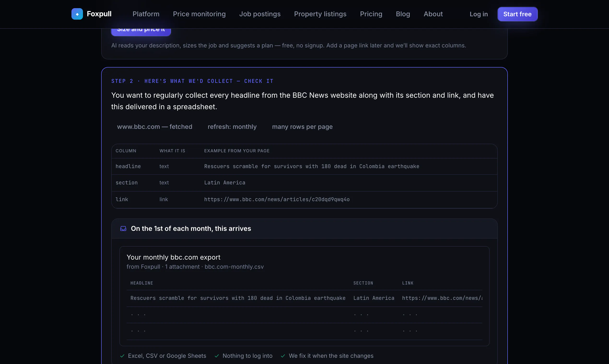Viewport: 609px width, 364px height.
Task: Click the link column name cell
Action: click(122, 199)
